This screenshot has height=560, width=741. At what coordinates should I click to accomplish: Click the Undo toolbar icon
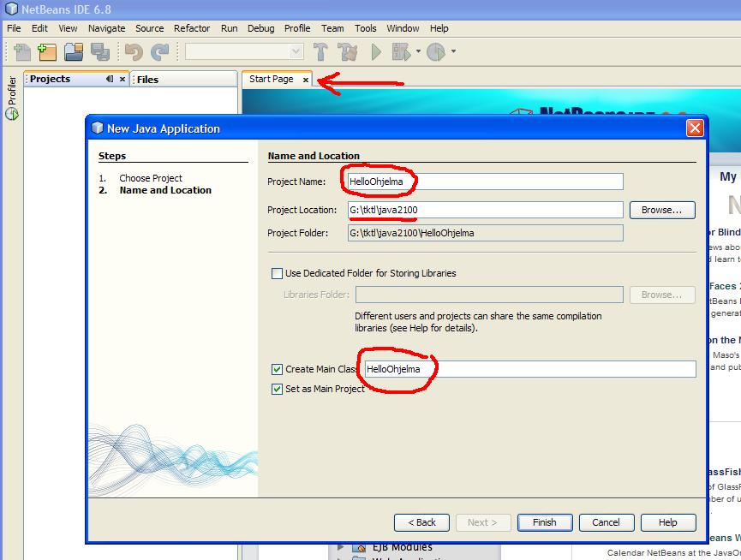point(134,51)
